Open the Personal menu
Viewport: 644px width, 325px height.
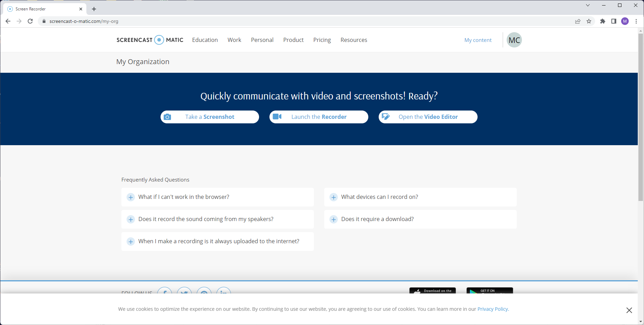(x=262, y=40)
